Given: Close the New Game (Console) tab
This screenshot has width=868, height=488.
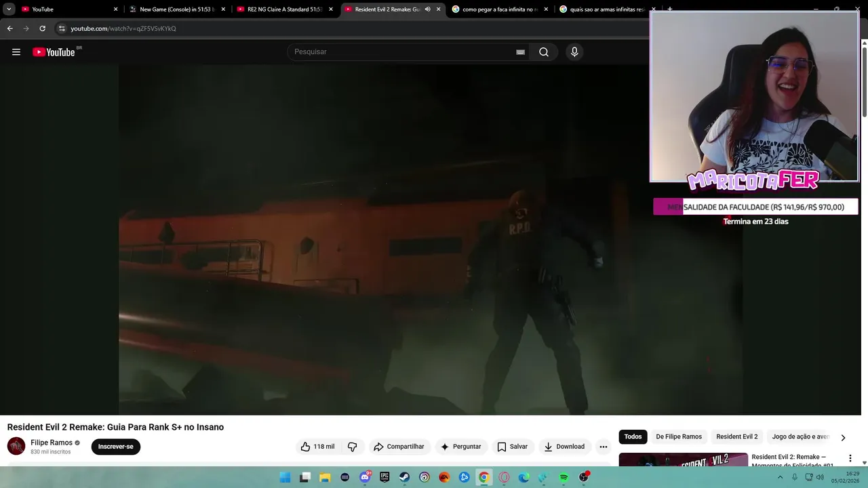Looking at the screenshot, I should [223, 9].
